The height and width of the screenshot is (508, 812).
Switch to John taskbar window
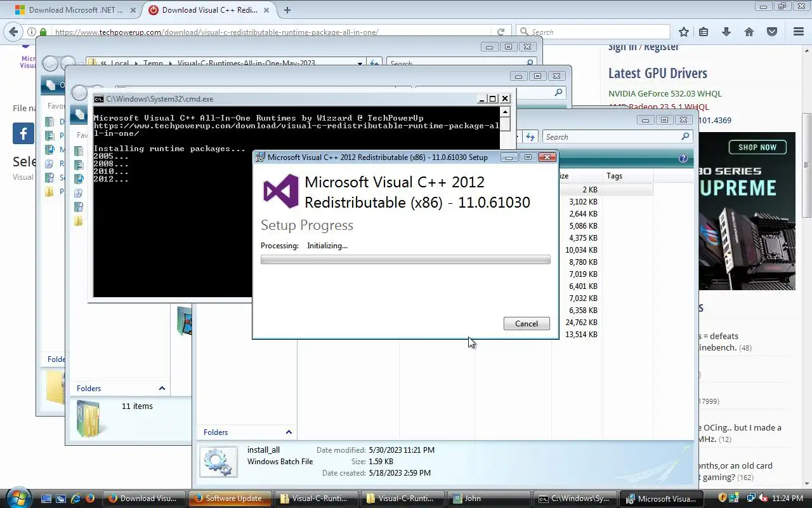(x=488, y=498)
